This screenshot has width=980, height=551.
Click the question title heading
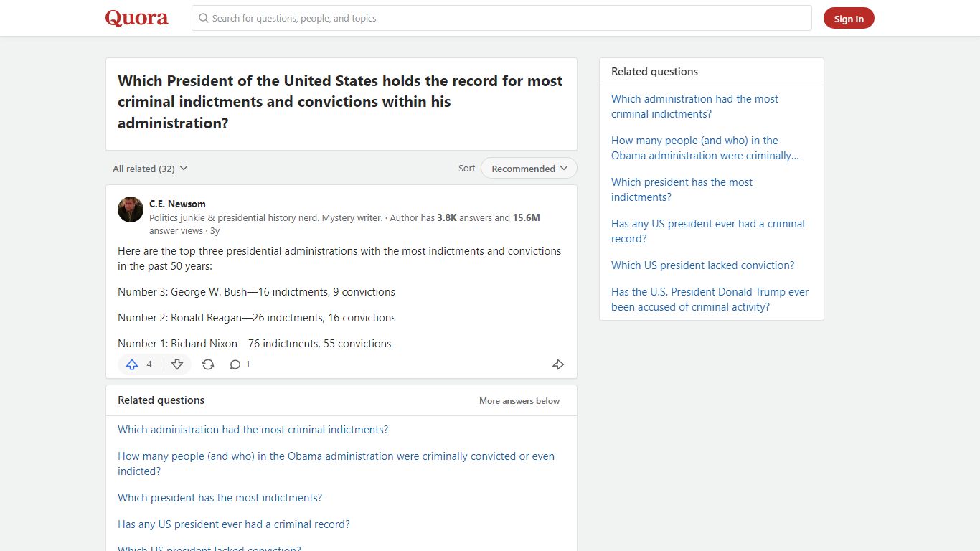pyautogui.click(x=340, y=102)
